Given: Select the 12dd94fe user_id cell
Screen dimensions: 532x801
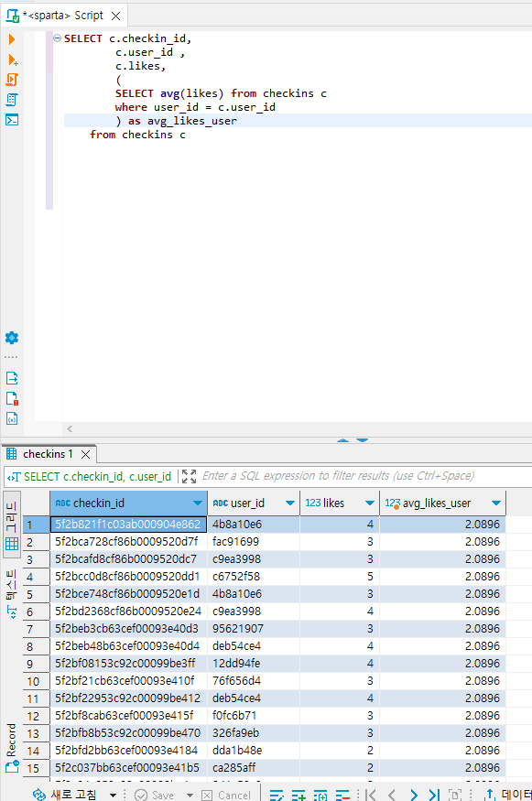Looking at the screenshot, I should click(254, 663).
